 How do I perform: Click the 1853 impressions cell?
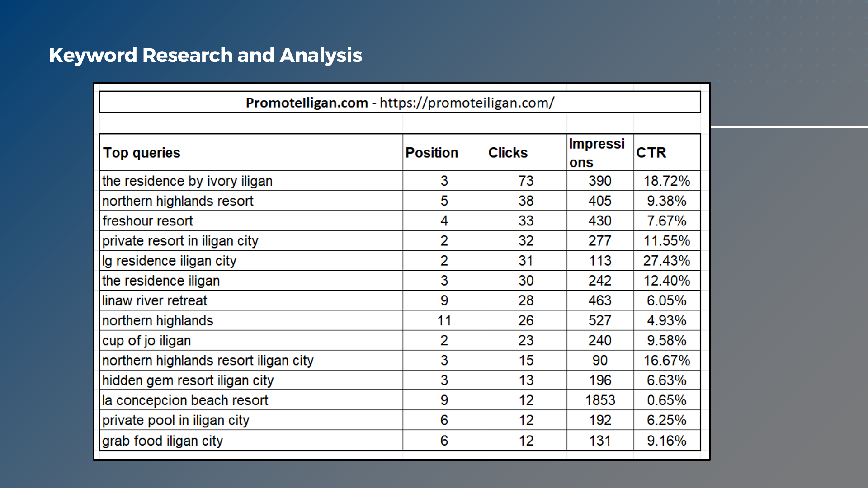tap(600, 400)
